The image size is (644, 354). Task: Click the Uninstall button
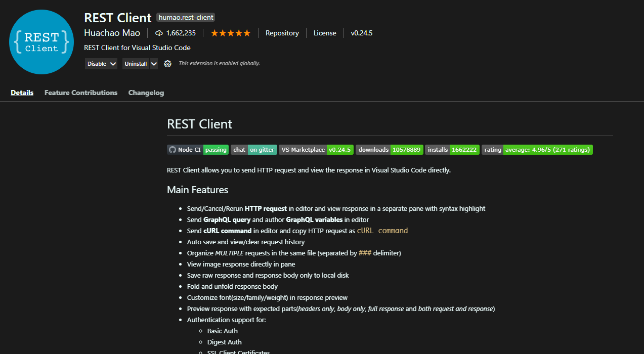(136, 64)
